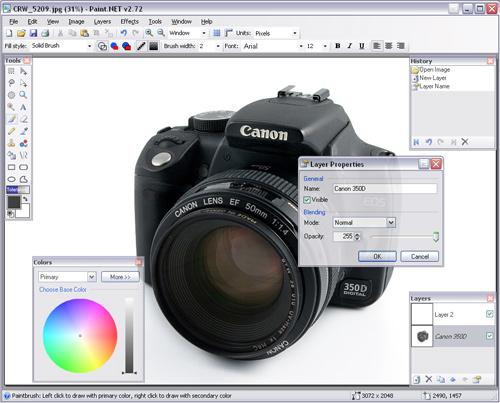Toggle Canon 350D layer visibility checkbox
The image size is (500, 403).
(489, 336)
